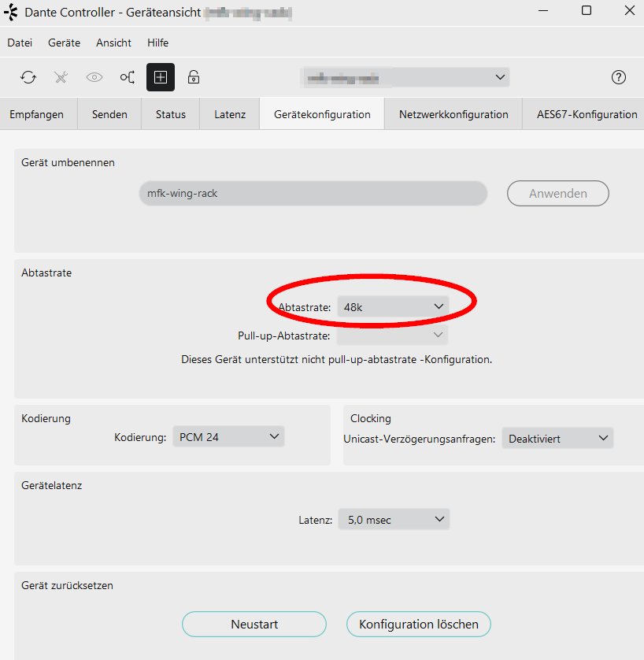This screenshot has height=660, width=644.
Task: Open help via question mark icon
Action: pos(619,77)
